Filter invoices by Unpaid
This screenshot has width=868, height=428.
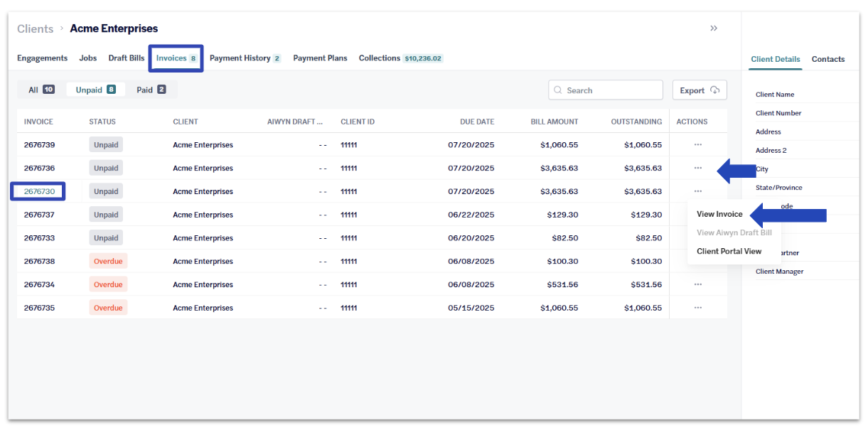95,90
